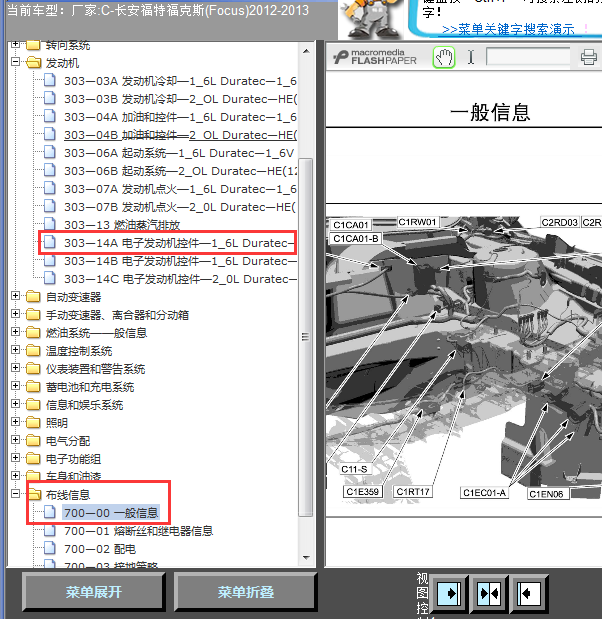Click the 电气分配 folder icon
Image resolution: width=602 pixels, height=619 pixels.
click(34, 440)
